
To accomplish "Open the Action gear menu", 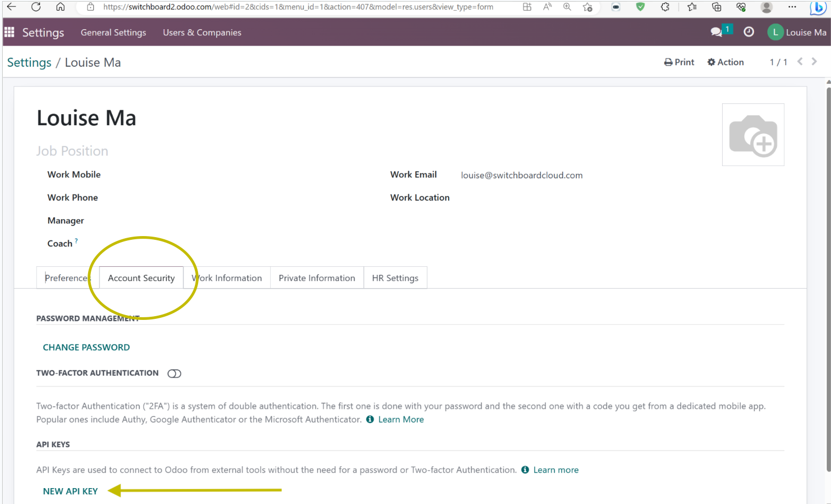I will 712,62.
